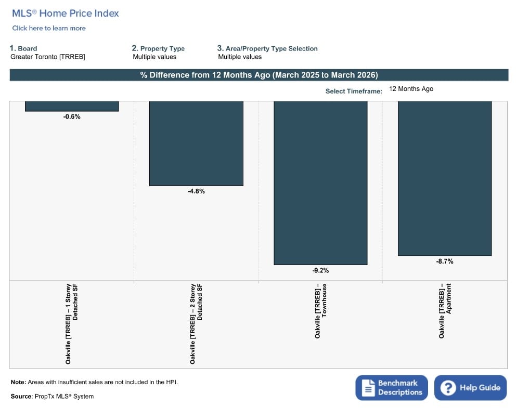Image resolution: width=517 pixels, height=420 pixels.
Task: Click the chart title banner '% Difference from 12 Months Ago'
Action: tap(258, 75)
